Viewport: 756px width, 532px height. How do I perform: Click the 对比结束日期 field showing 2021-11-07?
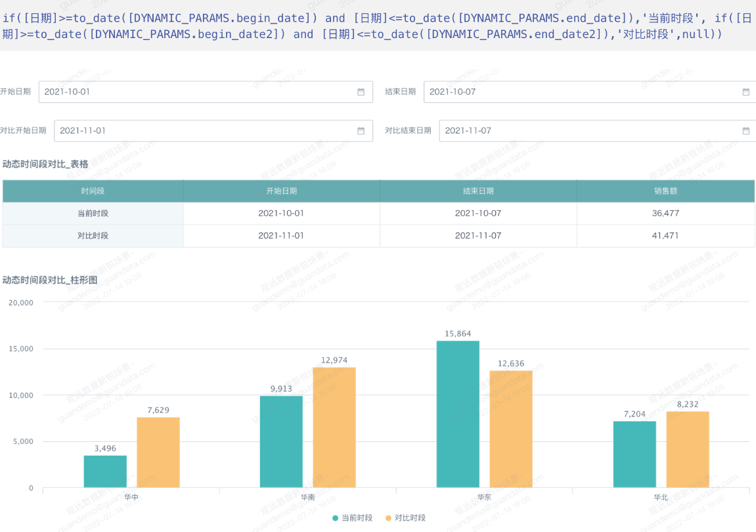click(597, 131)
